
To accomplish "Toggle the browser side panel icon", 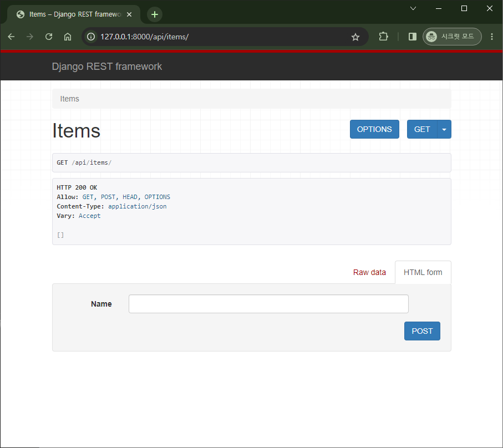I will click(x=413, y=37).
